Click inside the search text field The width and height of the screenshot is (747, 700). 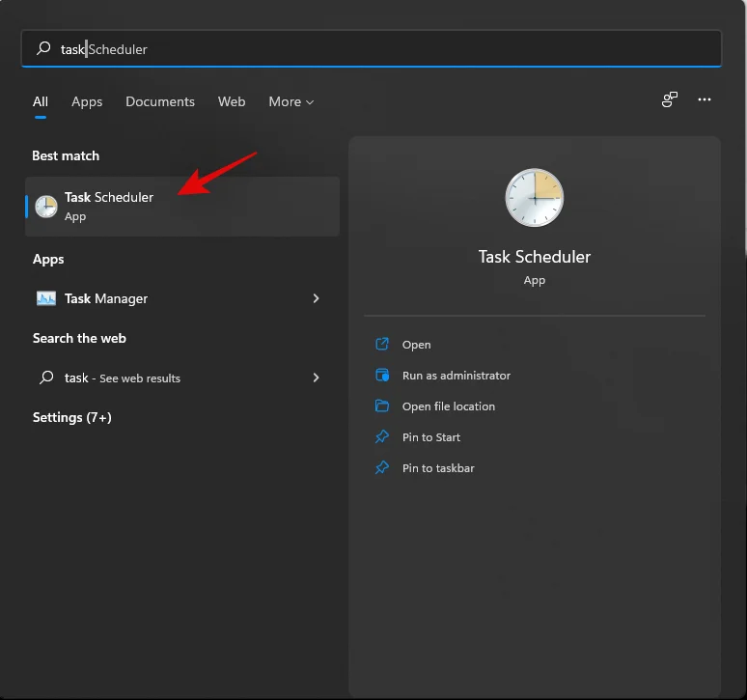(x=372, y=48)
